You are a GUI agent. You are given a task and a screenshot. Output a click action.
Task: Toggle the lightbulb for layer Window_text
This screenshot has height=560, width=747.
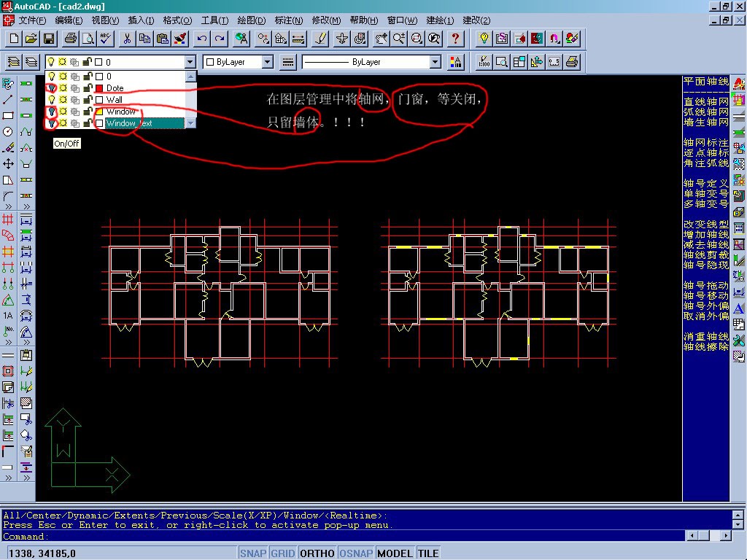pos(52,123)
